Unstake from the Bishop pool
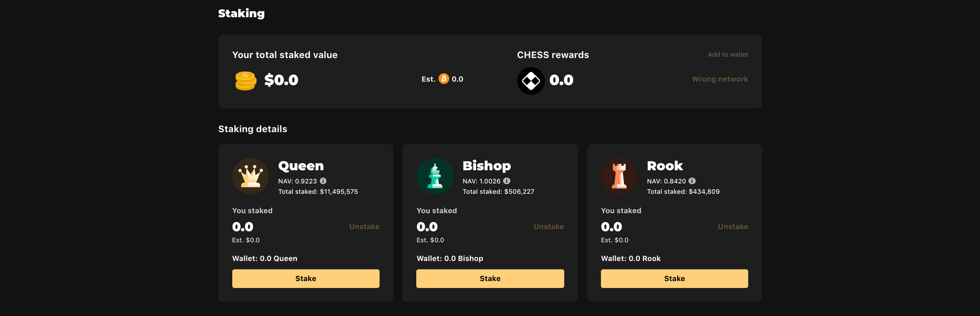This screenshot has width=980, height=316. click(x=548, y=227)
